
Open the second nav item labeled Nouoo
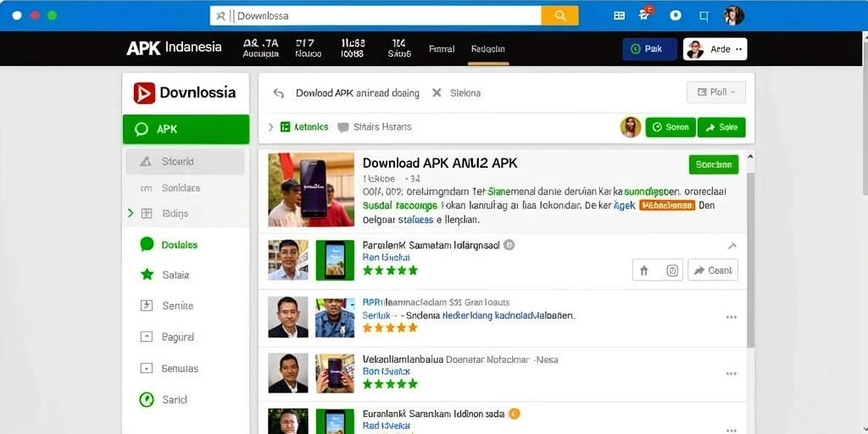click(x=309, y=48)
